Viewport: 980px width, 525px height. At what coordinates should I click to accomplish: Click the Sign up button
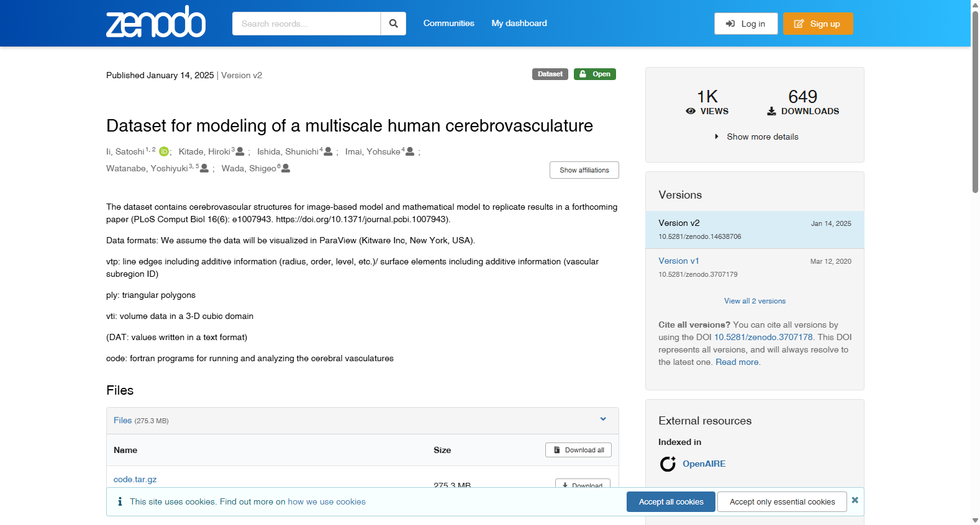(817, 24)
